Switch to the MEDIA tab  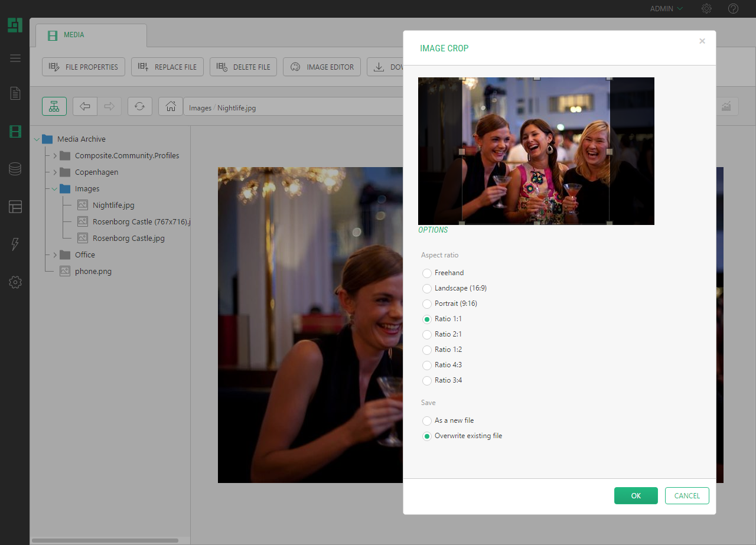pyautogui.click(x=74, y=35)
